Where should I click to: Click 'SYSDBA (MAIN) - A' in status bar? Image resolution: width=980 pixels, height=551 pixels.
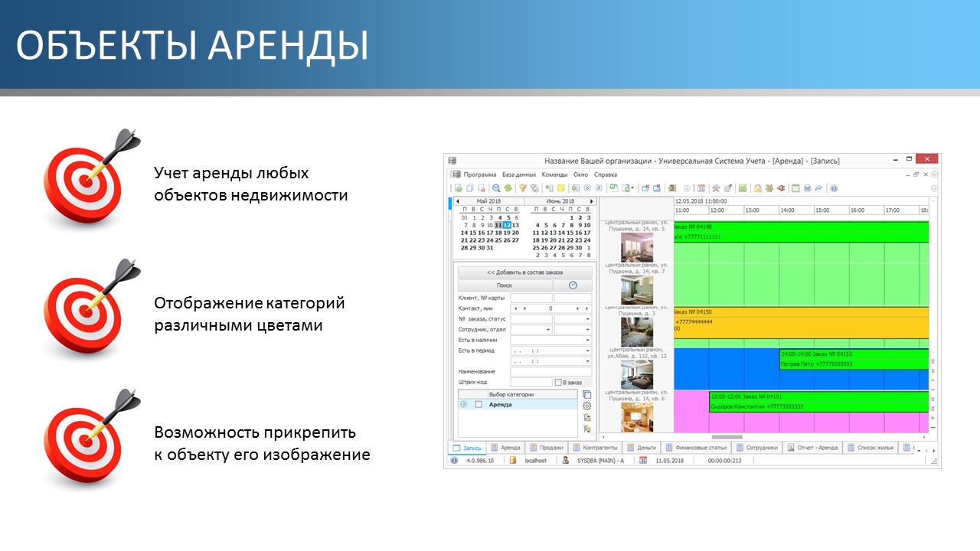coord(601,461)
